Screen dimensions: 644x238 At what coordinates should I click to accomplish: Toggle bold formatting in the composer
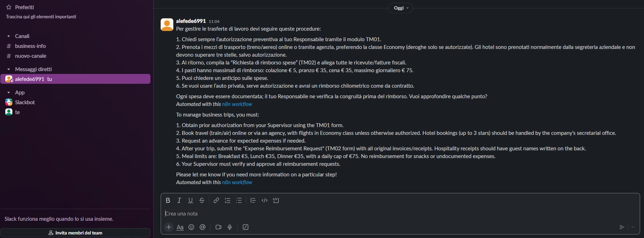pos(168,200)
